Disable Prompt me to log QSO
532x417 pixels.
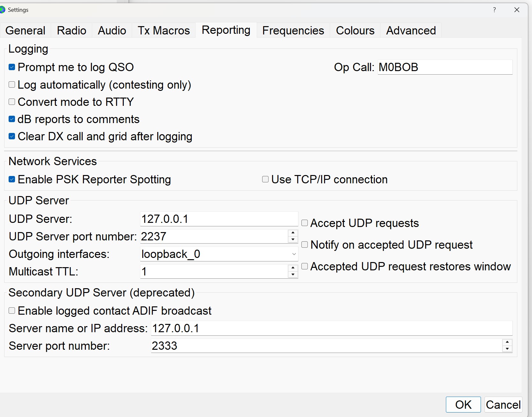12,67
